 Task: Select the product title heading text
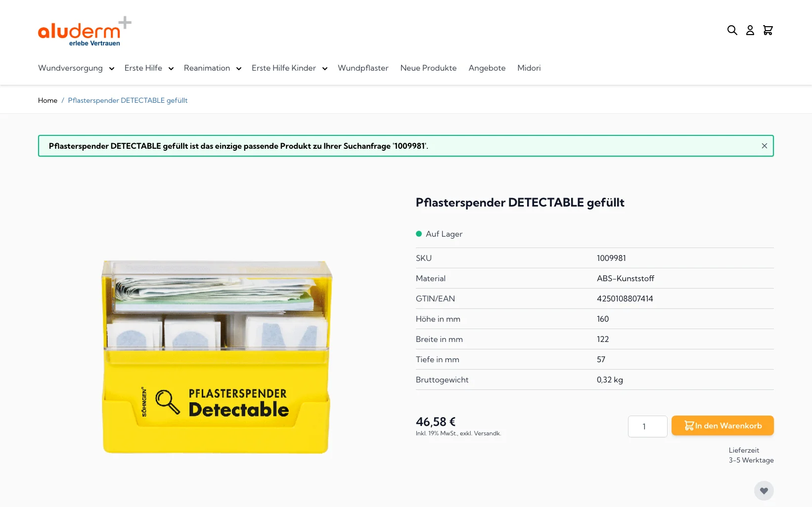pos(520,203)
